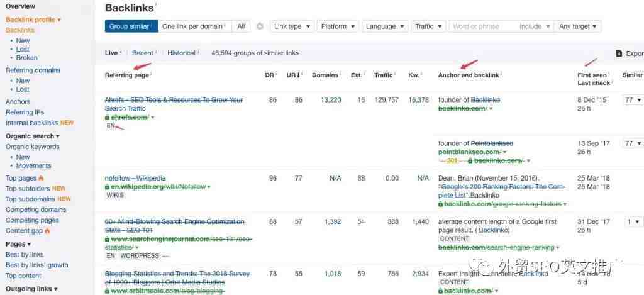
Task: Sort by the UR column header
Action: click(x=293, y=75)
